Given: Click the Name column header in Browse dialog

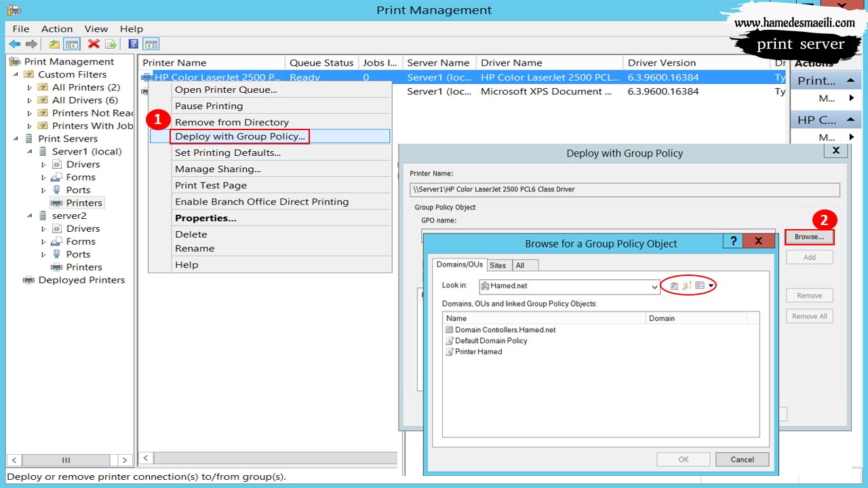Looking at the screenshot, I should (544, 319).
